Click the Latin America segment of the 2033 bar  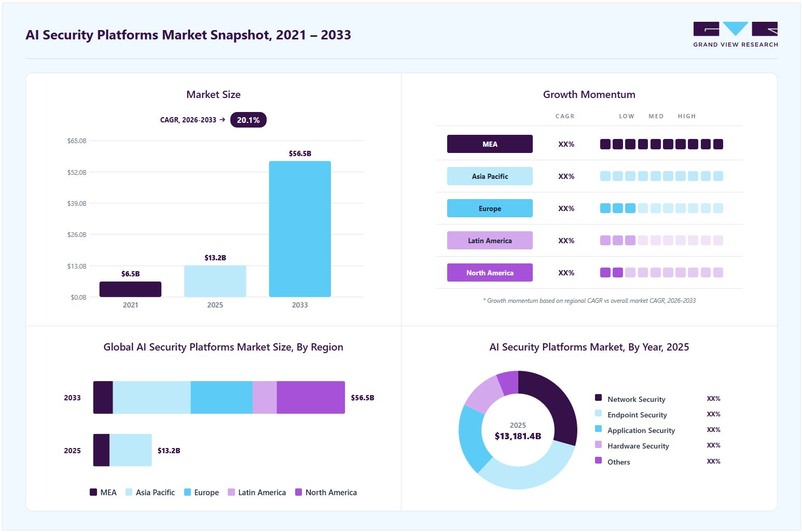tap(265, 397)
